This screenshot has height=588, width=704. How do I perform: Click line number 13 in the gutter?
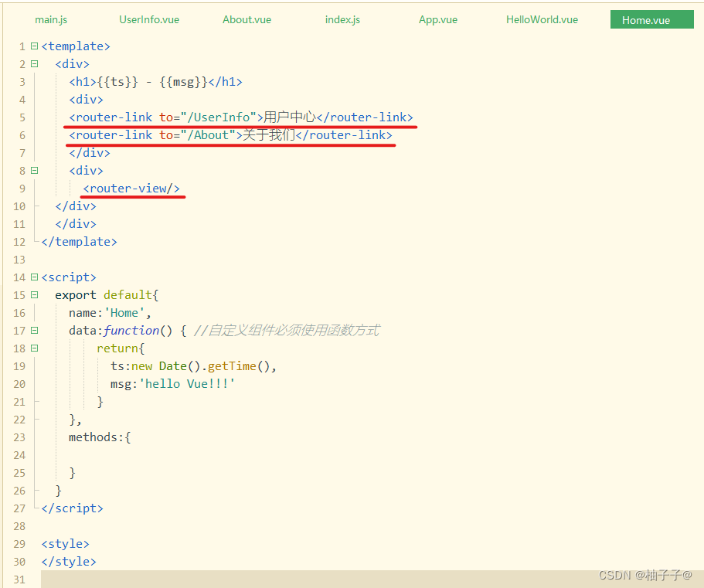coord(19,260)
